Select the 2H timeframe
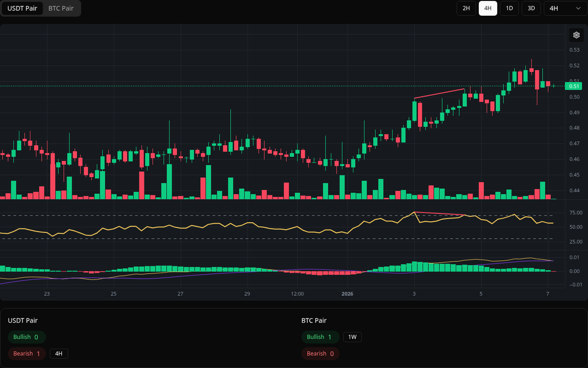The width and height of the screenshot is (588, 368). coord(465,8)
